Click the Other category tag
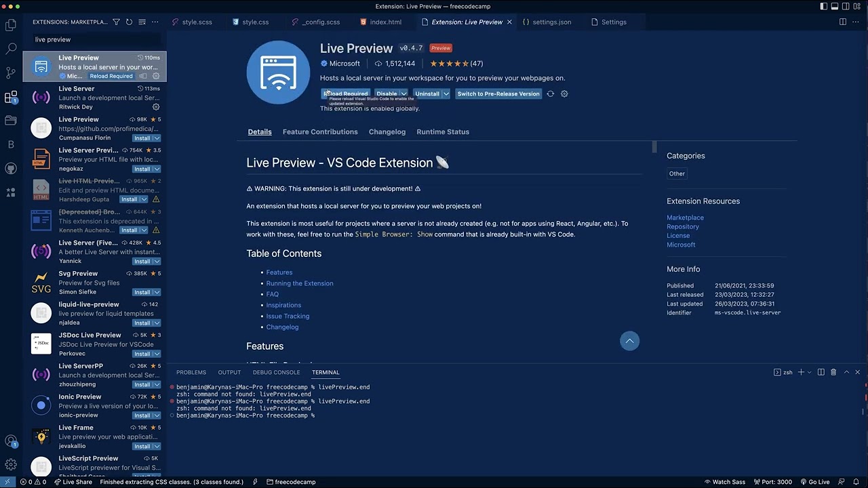The width and height of the screenshot is (868, 488). click(677, 174)
